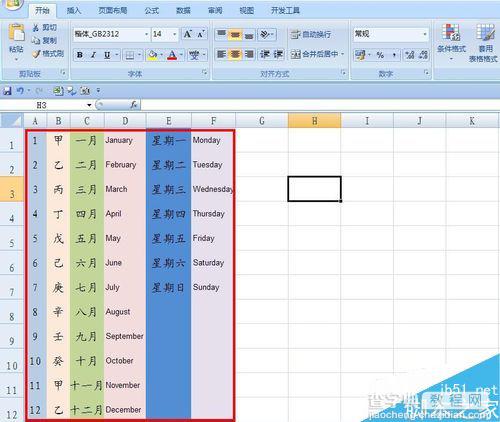The width and height of the screenshot is (500, 422).
Task: Click the font color A icon
Action: pyautogui.click(x=172, y=55)
